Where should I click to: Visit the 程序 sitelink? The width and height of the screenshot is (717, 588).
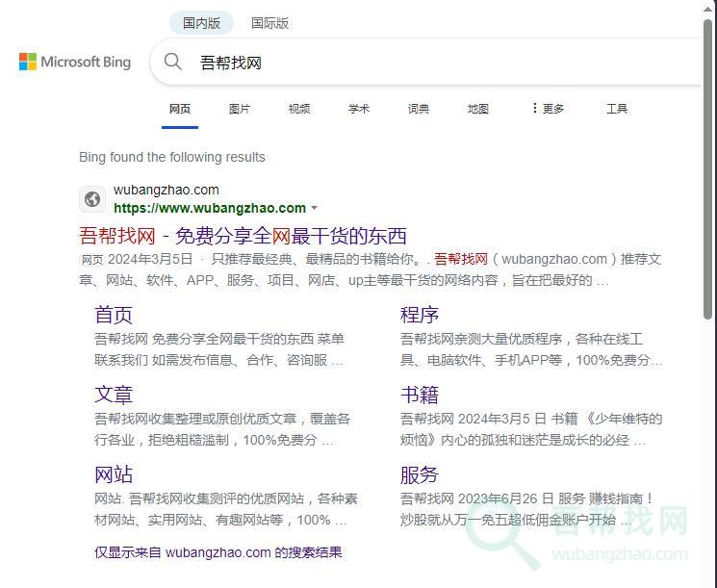click(420, 315)
